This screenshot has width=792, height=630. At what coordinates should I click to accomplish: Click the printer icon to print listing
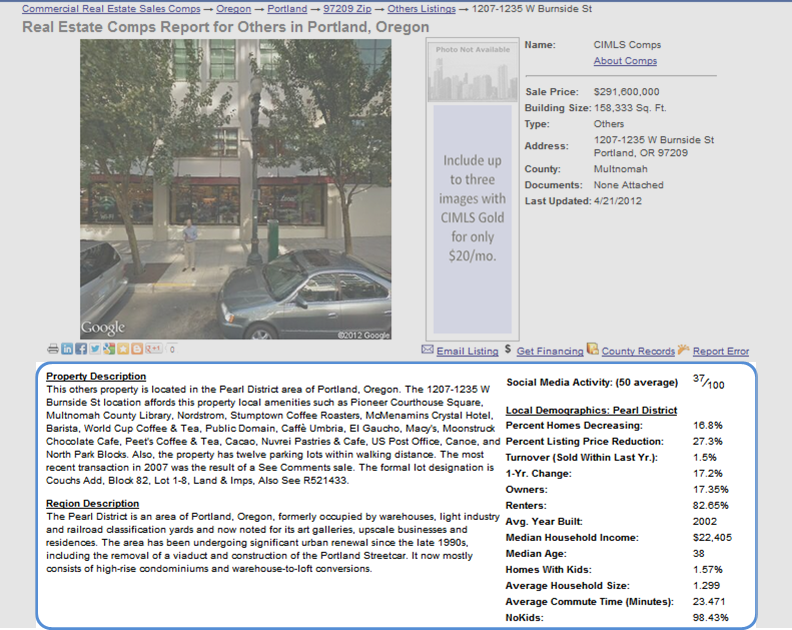tap(53, 349)
